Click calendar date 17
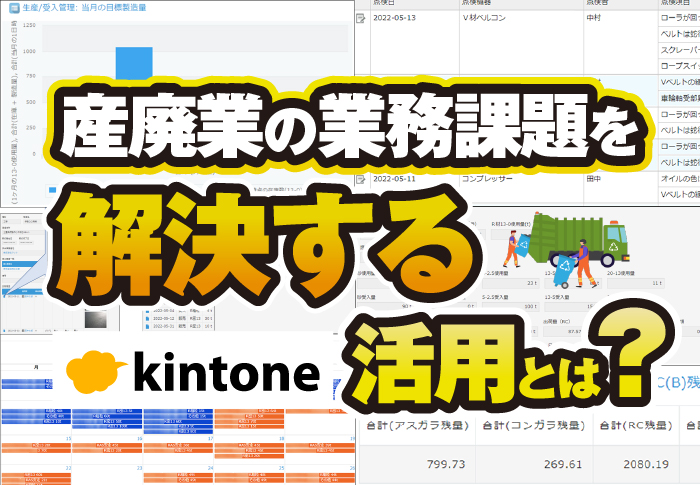This screenshot has height=485, width=700. point(210,439)
